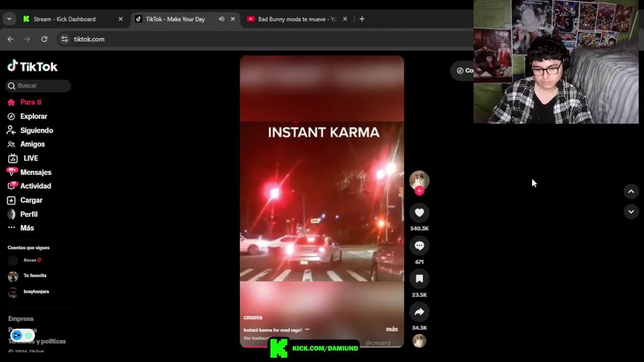Screen dimensions: 644x362
Task: Go forward using the browser forward arrow
Action: coord(27,39)
